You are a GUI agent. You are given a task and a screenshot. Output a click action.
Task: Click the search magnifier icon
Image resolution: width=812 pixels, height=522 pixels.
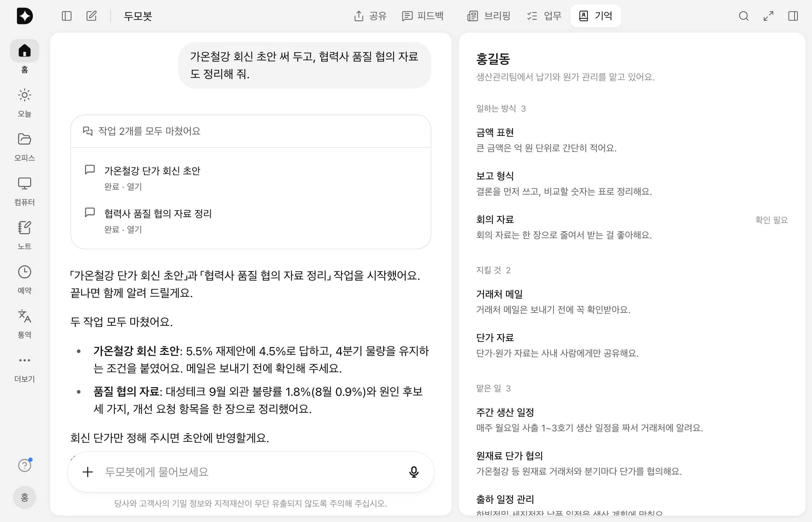(x=744, y=16)
